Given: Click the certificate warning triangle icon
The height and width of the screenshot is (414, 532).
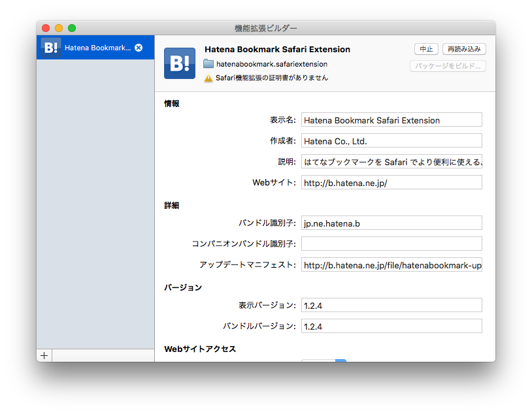Looking at the screenshot, I should coord(210,78).
